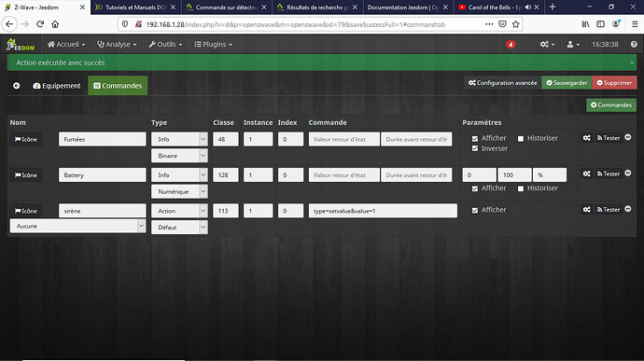Enable Historiser for the Battery command

521,188
